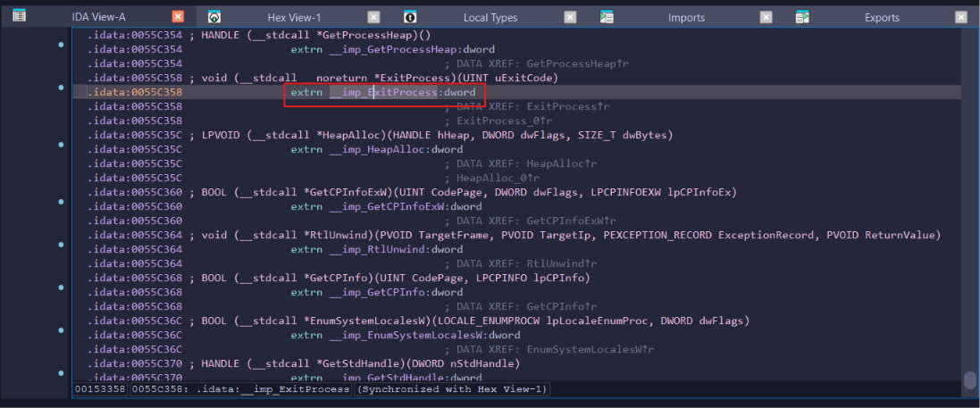Switch to the Exports tab
980x408 pixels.
(x=882, y=17)
